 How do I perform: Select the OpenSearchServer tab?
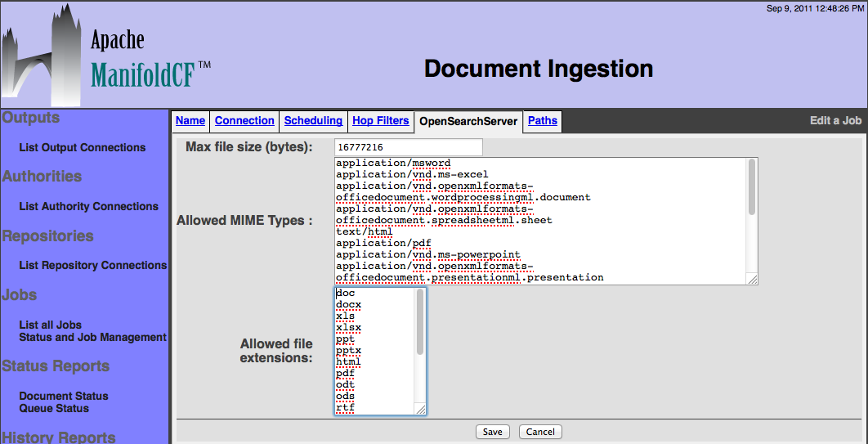pyautogui.click(x=468, y=122)
